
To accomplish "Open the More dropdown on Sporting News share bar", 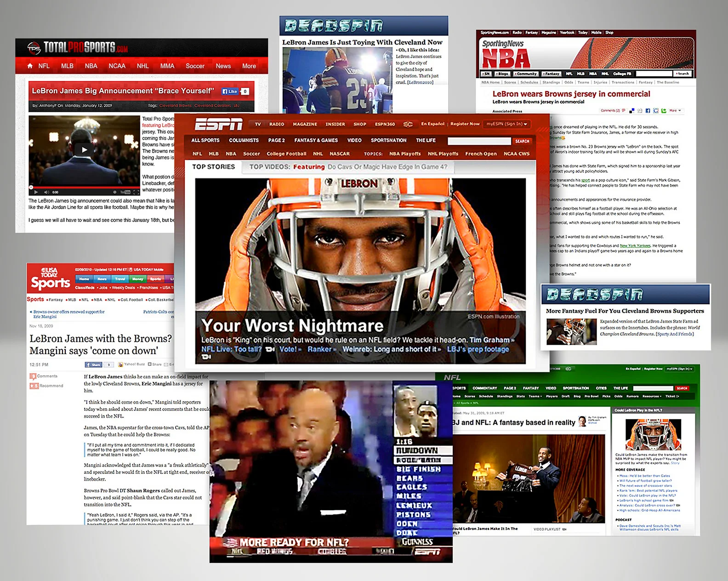I will pyautogui.click(x=675, y=111).
